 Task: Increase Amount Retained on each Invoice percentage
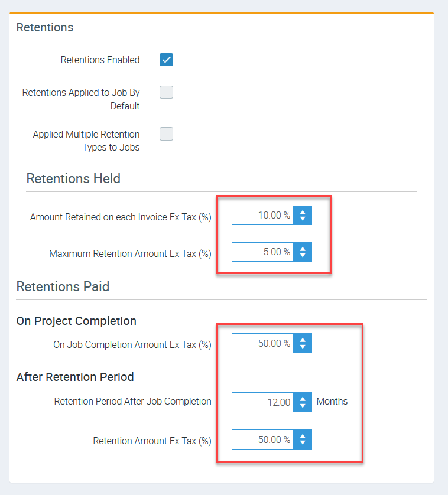pyautogui.click(x=303, y=212)
